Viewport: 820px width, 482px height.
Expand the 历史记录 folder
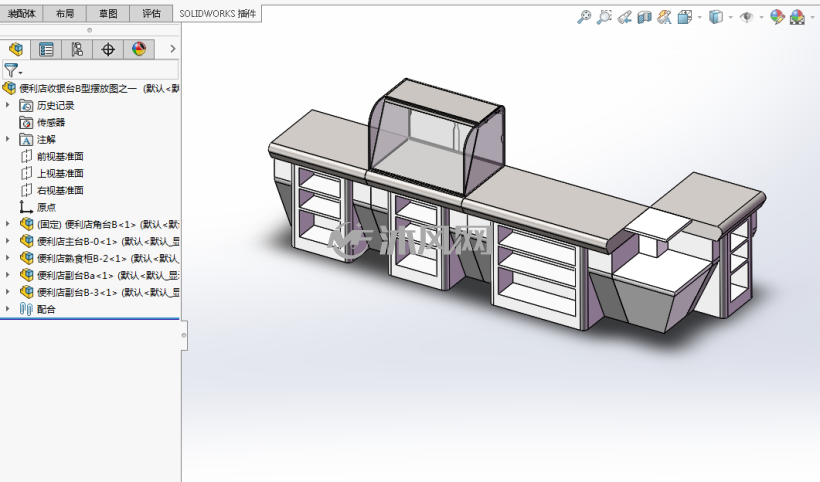7,105
